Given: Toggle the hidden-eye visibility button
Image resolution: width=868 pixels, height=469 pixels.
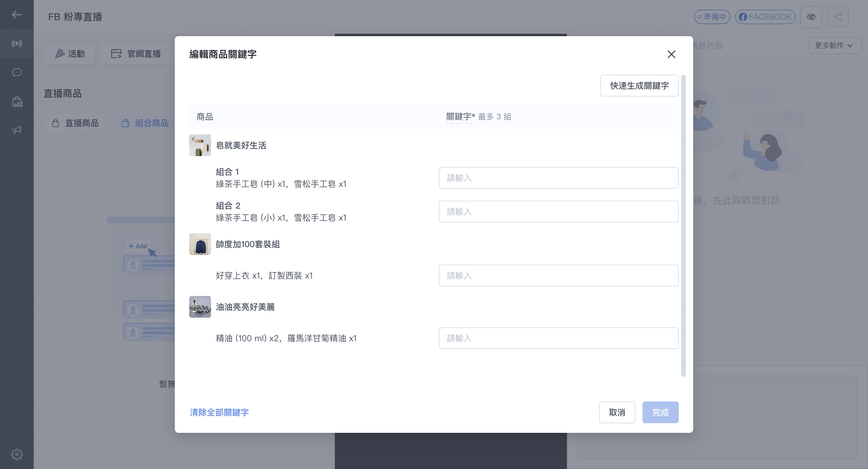Looking at the screenshot, I should pos(811,17).
